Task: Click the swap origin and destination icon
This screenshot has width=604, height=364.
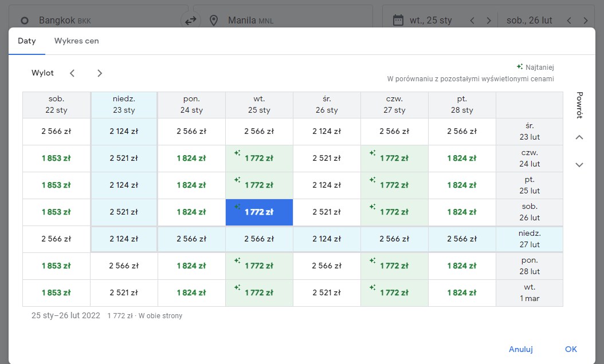Action: click(x=191, y=21)
